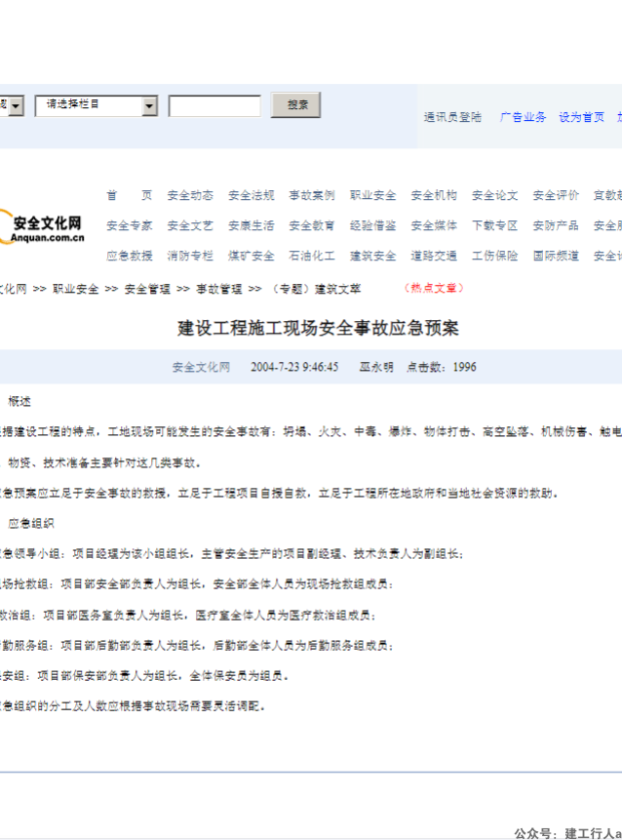Click the author name 巫永明
The image size is (622, 840).
pyautogui.click(x=376, y=367)
